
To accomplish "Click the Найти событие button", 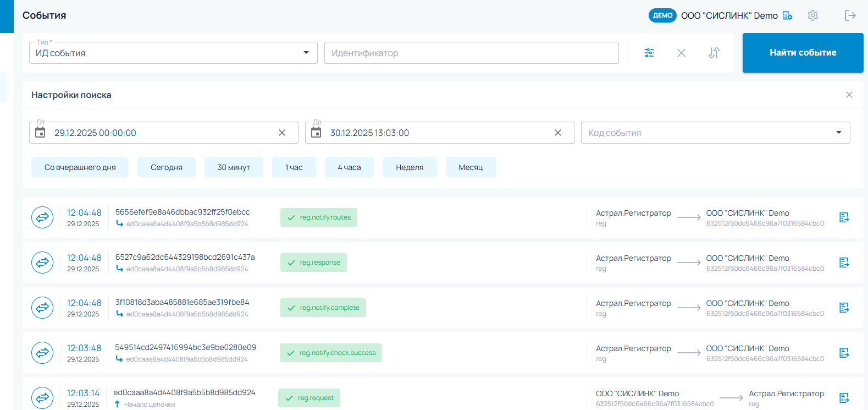I will (x=803, y=53).
